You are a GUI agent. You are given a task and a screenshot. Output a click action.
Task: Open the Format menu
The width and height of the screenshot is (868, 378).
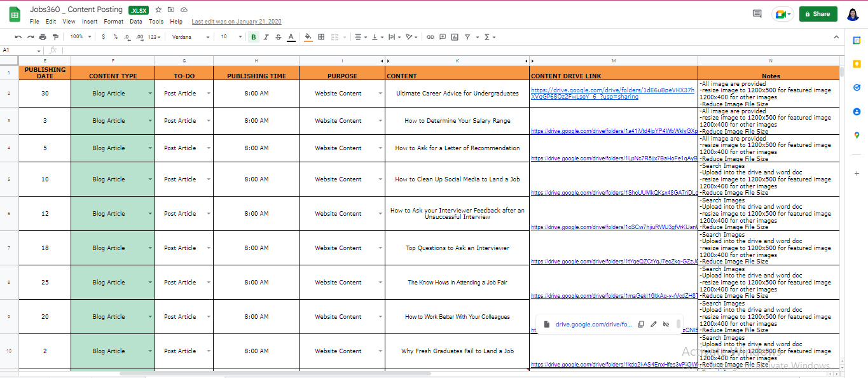click(114, 22)
